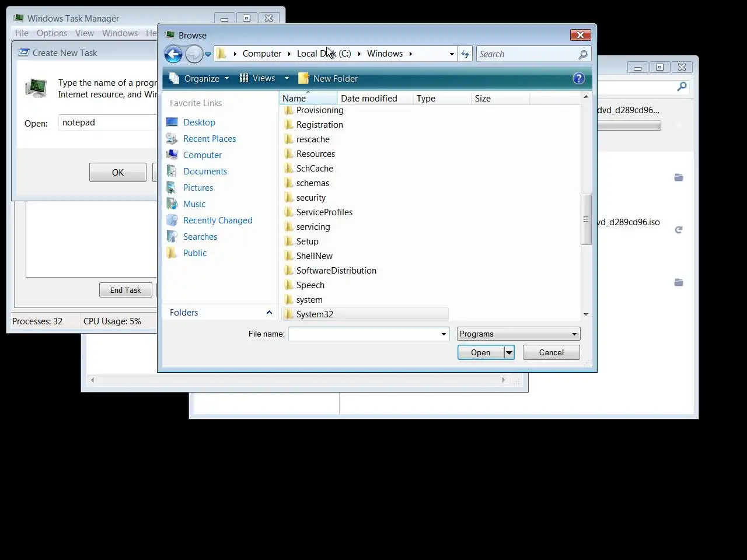Select the servicing folder

click(313, 227)
